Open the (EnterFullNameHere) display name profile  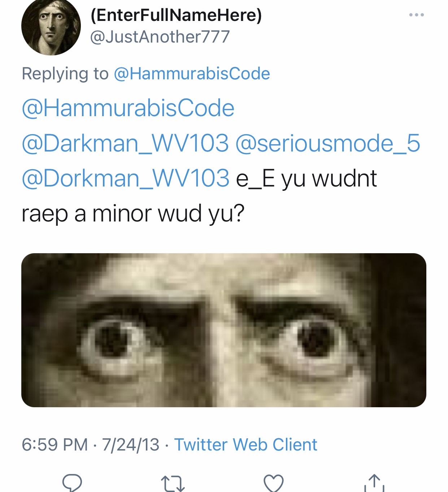pyautogui.click(x=176, y=15)
